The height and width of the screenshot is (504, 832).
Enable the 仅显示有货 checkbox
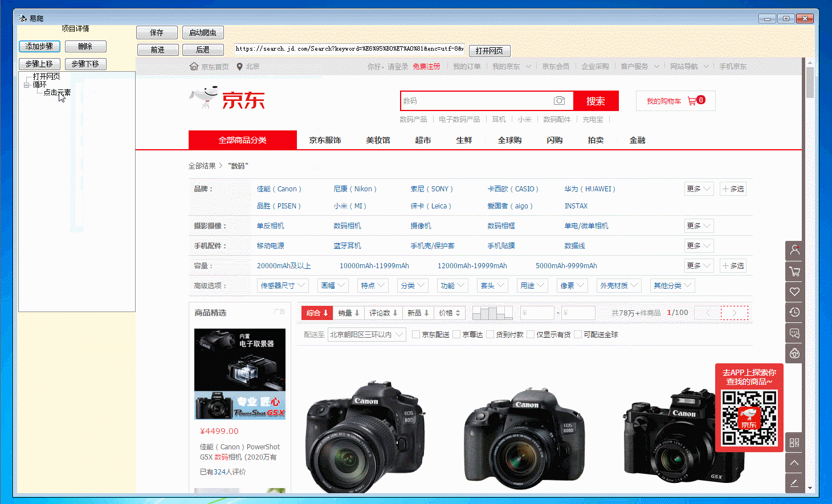pos(531,334)
